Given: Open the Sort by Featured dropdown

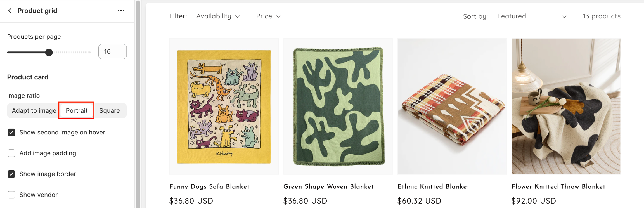Looking at the screenshot, I should [532, 16].
